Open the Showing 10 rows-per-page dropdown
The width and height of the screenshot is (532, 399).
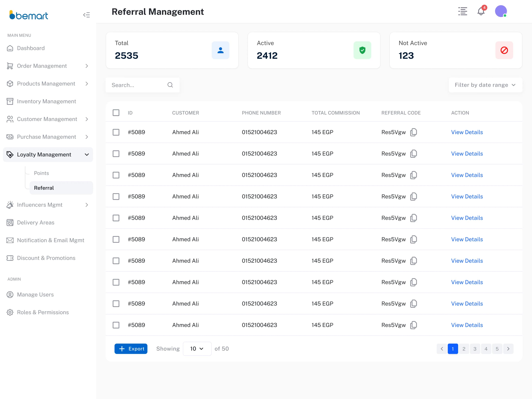tap(197, 349)
